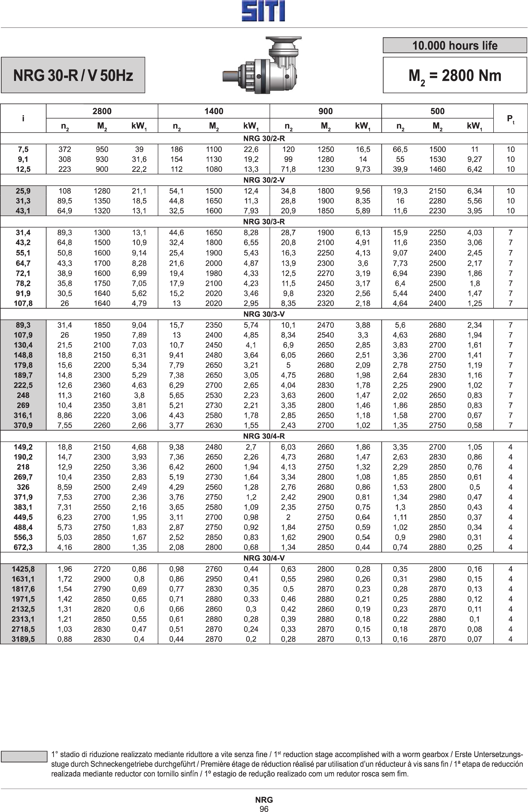Select ratio cell 1631,1
The height and width of the screenshot is (812, 528).
coord(23,579)
